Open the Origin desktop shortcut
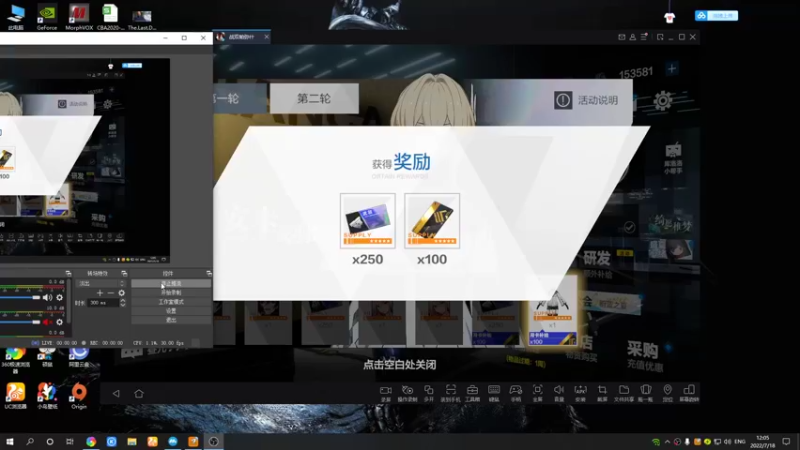 79,396
